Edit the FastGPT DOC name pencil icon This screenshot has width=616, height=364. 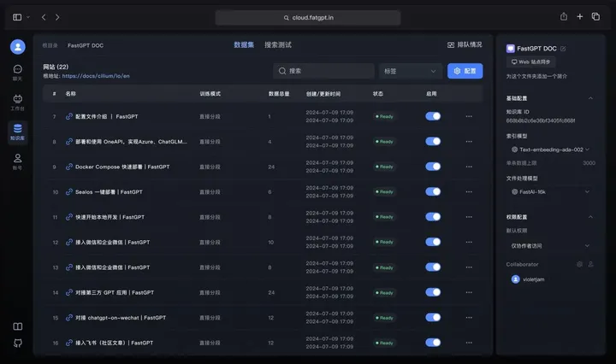click(563, 49)
